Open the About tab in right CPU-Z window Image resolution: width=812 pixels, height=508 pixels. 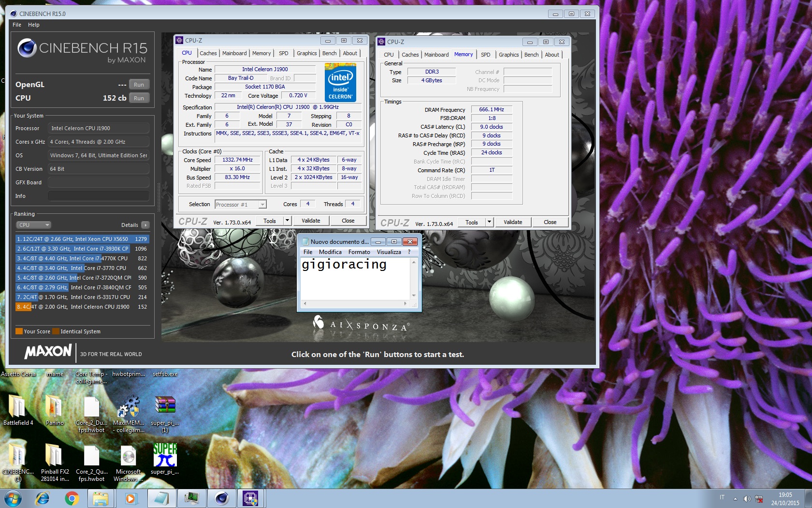pyautogui.click(x=552, y=55)
